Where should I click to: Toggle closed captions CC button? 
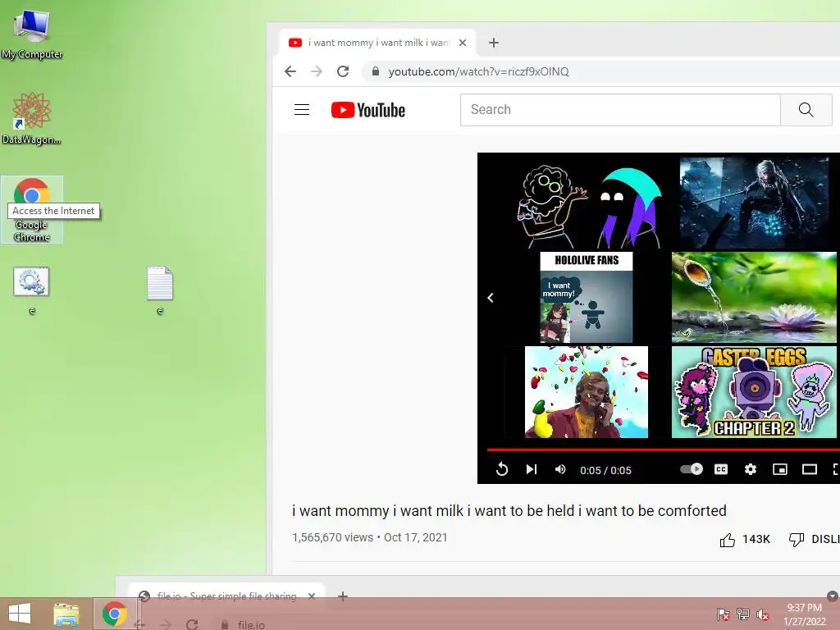pyautogui.click(x=721, y=469)
